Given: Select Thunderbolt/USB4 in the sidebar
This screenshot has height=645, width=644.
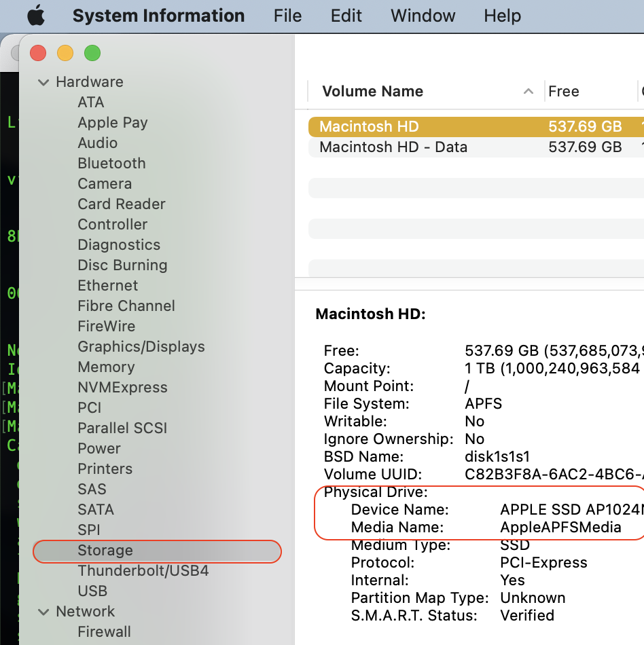Looking at the screenshot, I should tap(143, 570).
